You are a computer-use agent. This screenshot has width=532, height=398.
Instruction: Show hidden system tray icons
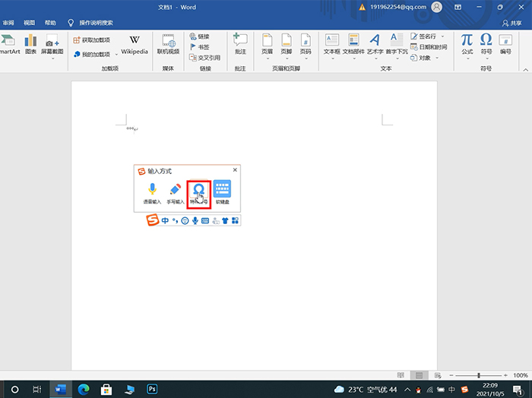tap(407, 390)
